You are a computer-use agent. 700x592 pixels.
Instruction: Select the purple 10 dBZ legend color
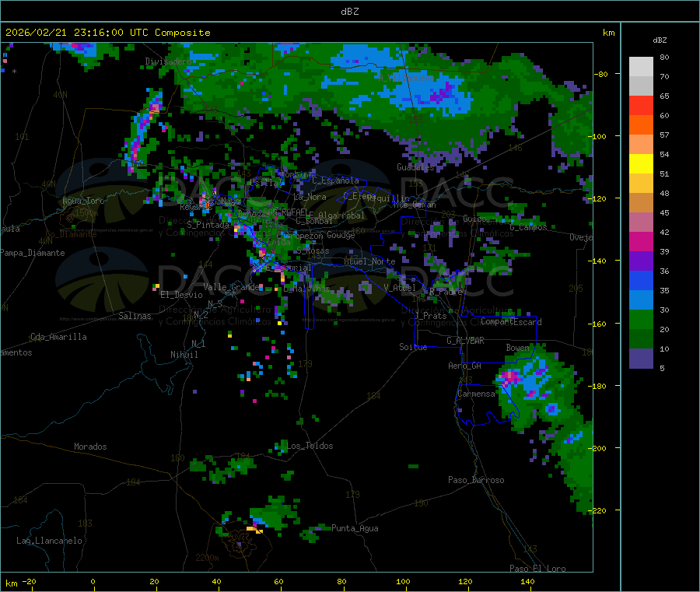[641, 358]
